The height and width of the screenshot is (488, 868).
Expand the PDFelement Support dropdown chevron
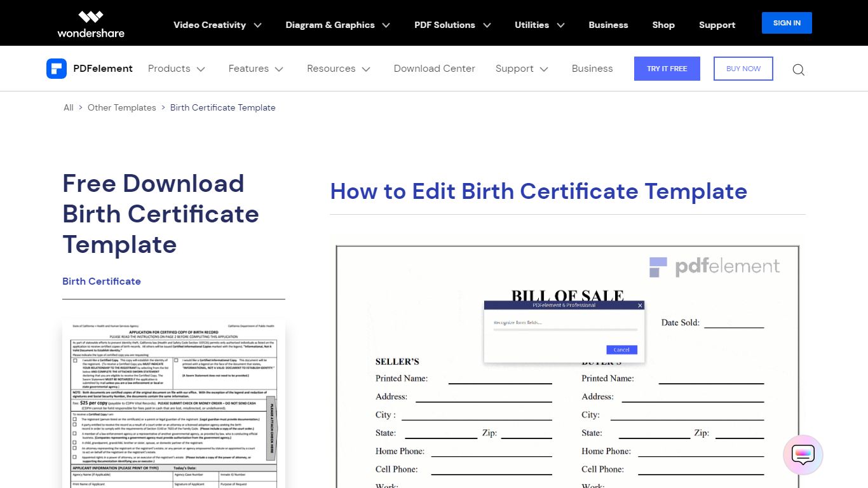point(544,69)
